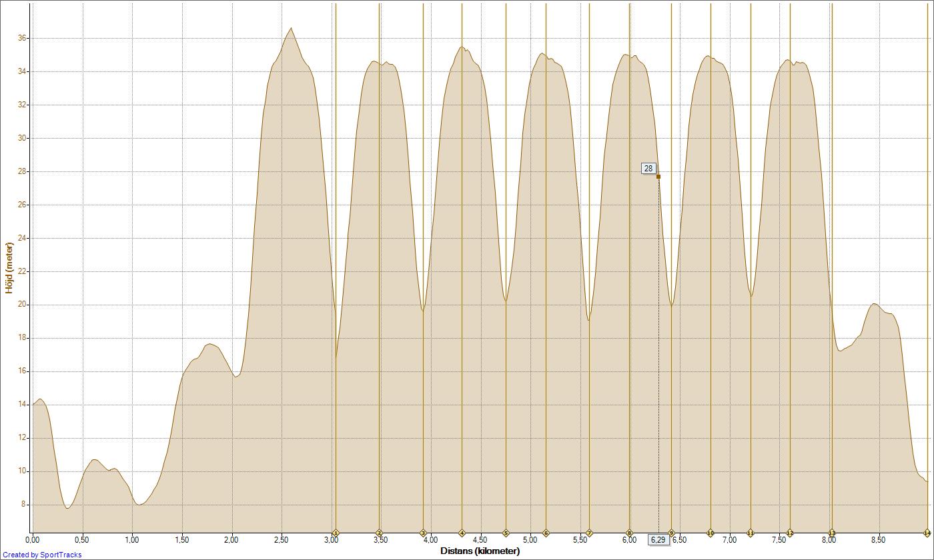This screenshot has height=560, width=934.
Task: Click lap marker diamond number 5
Action: (506, 533)
